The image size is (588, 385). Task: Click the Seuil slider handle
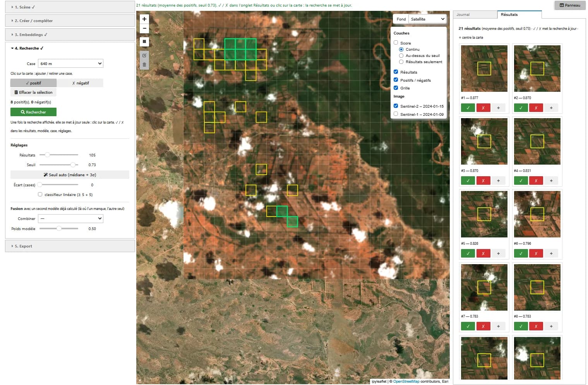pos(73,165)
